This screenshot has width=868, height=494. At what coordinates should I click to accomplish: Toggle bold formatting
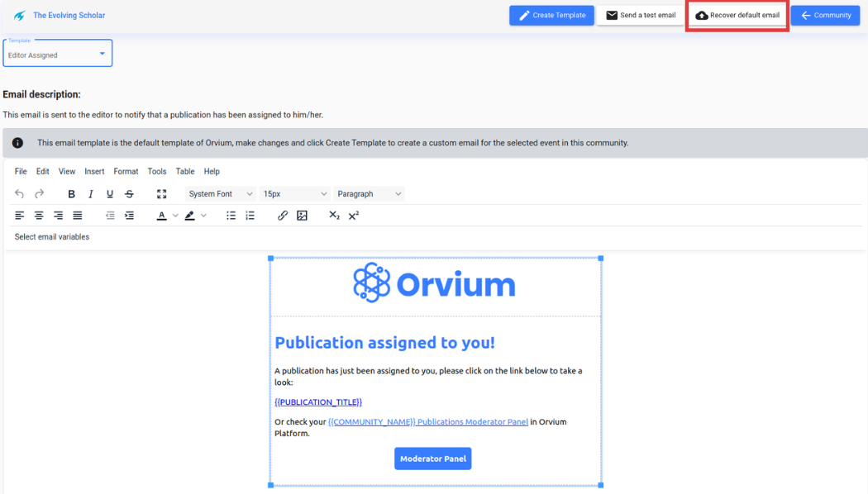point(71,193)
